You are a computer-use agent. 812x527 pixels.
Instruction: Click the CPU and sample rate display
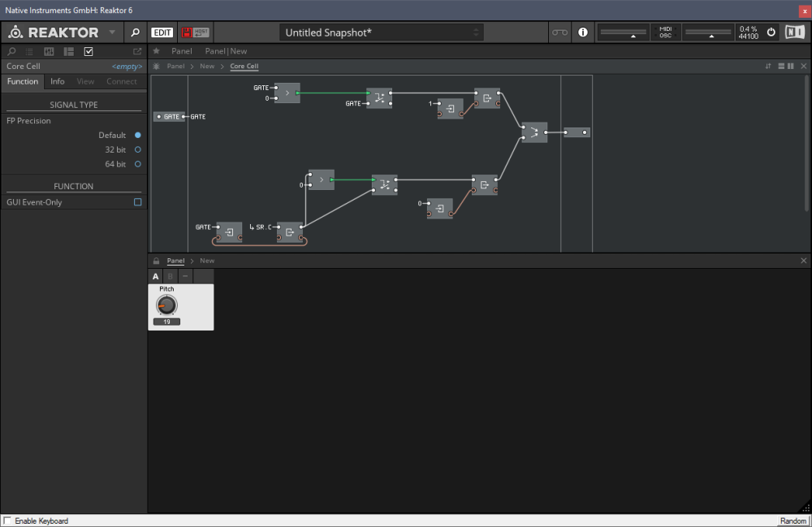tap(749, 32)
